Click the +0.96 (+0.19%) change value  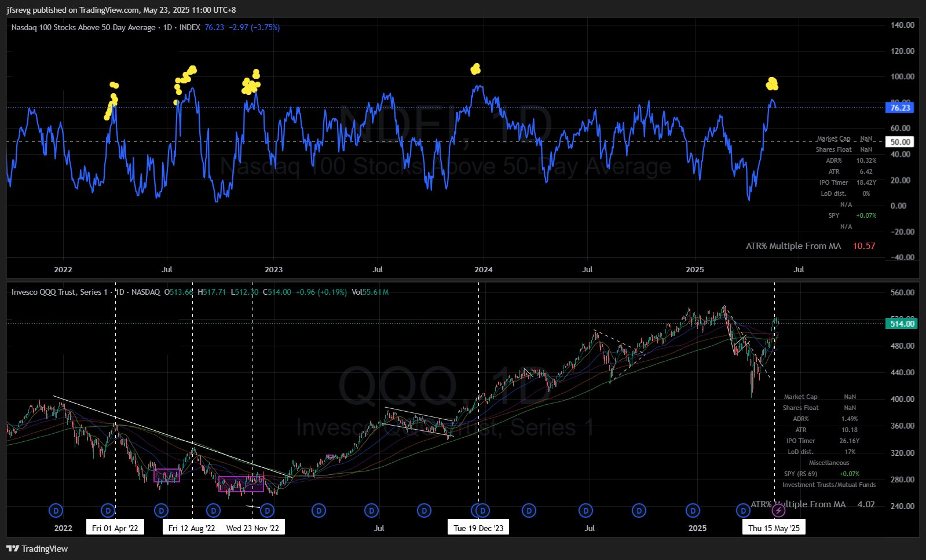coord(321,292)
